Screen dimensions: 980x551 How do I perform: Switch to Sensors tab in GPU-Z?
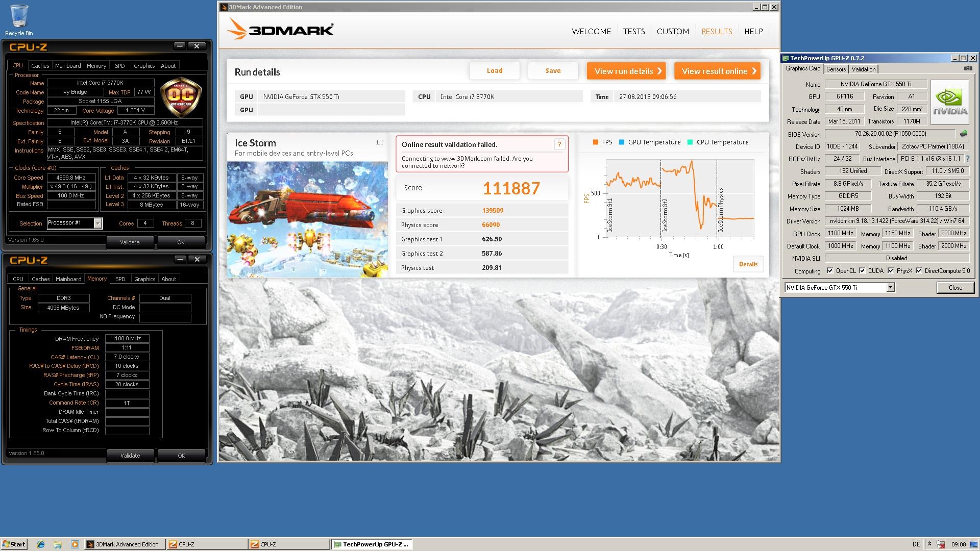(x=836, y=69)
